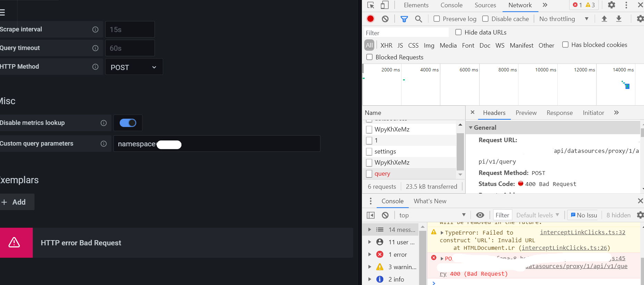This screenshot has width=644, height=285.
Task: Show info for Custom query parameters
Action: click(x=103, y=144)
